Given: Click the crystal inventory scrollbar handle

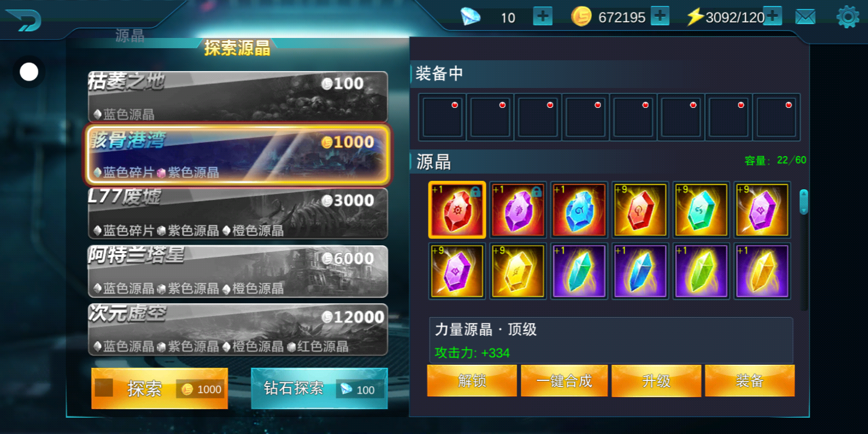Looking at the screenshot, I should (x=804, y=202).
